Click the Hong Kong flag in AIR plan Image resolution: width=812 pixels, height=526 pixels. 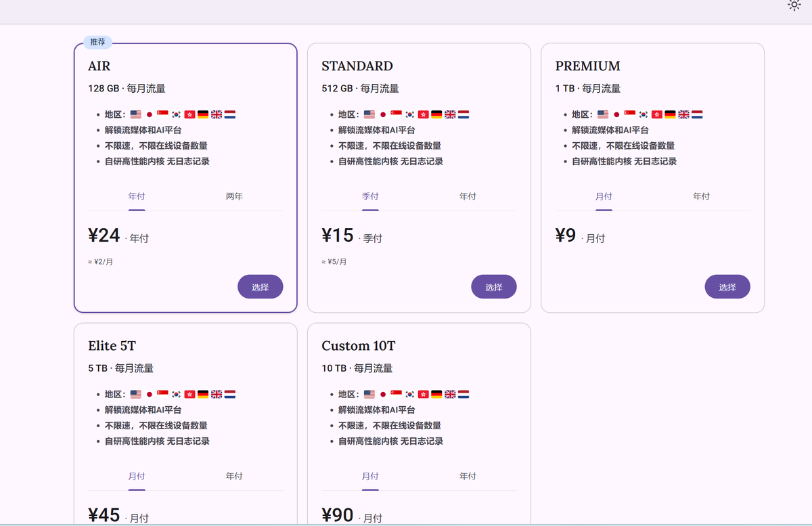click(189, 114)
